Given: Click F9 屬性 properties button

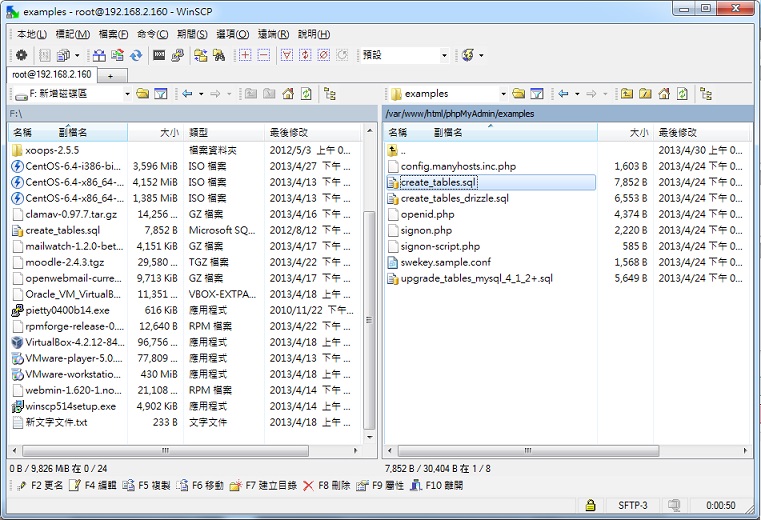Looking at the screenshot, I should [x=380, y=485].
